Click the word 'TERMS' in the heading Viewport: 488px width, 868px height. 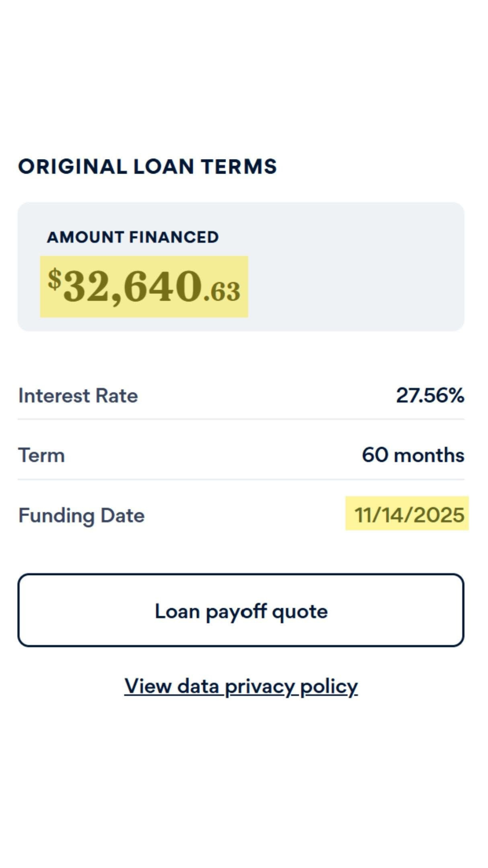pos(239,167)
